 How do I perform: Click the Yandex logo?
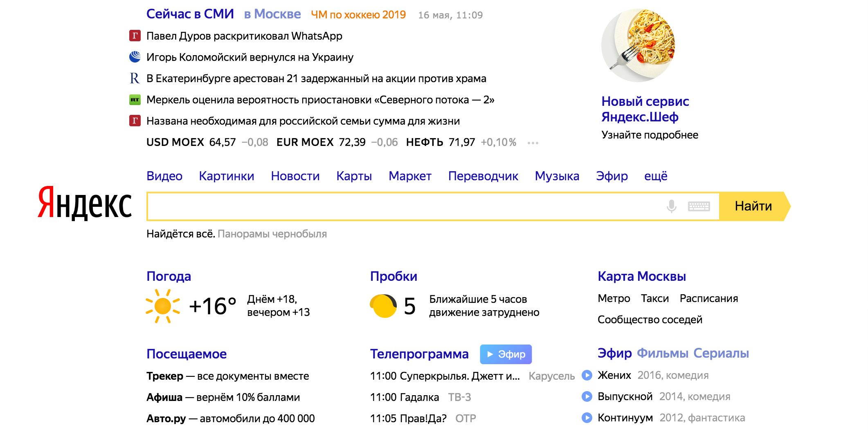click(x=85, y=203)
